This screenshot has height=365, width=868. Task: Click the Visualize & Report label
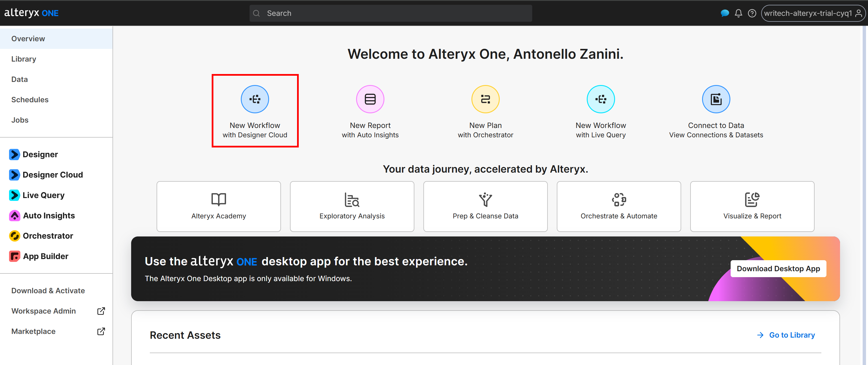(752, 216)
